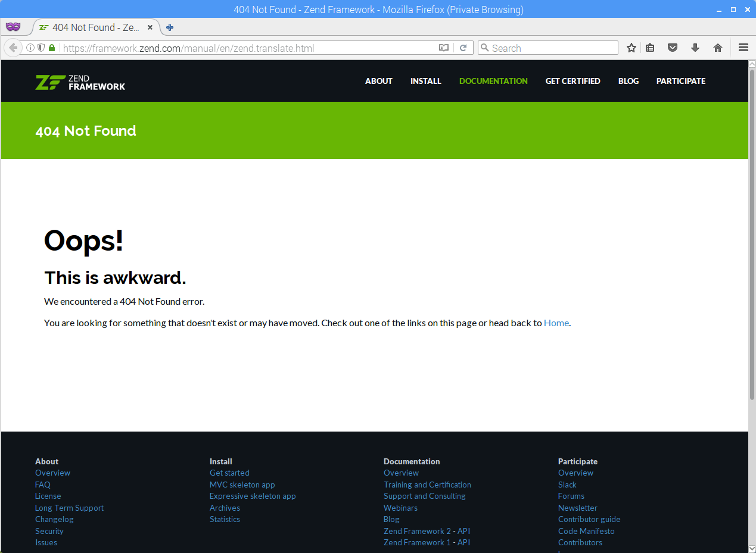Open the GET CERTIFIED navigation item
Screen dimensions: 756x553
[x=573, y=81]
